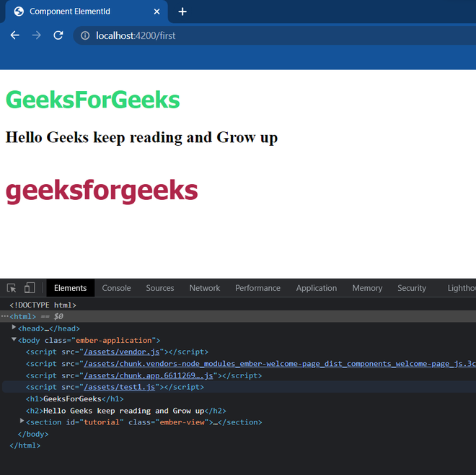
Task: Open the Lighthouse tab
Action: pyautogui.click(x=462, y=288)
